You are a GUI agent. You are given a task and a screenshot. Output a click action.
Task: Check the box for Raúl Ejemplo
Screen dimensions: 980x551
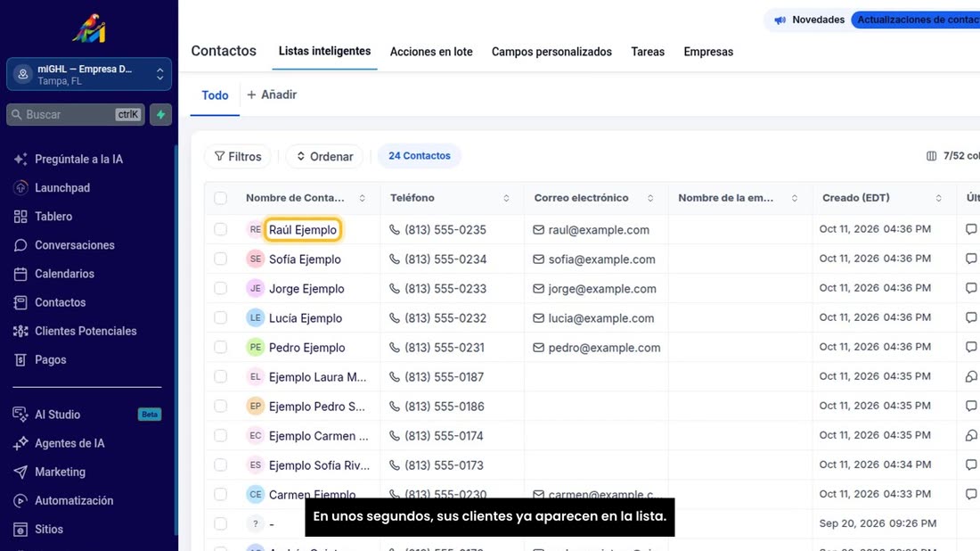(x=221, y=229)
